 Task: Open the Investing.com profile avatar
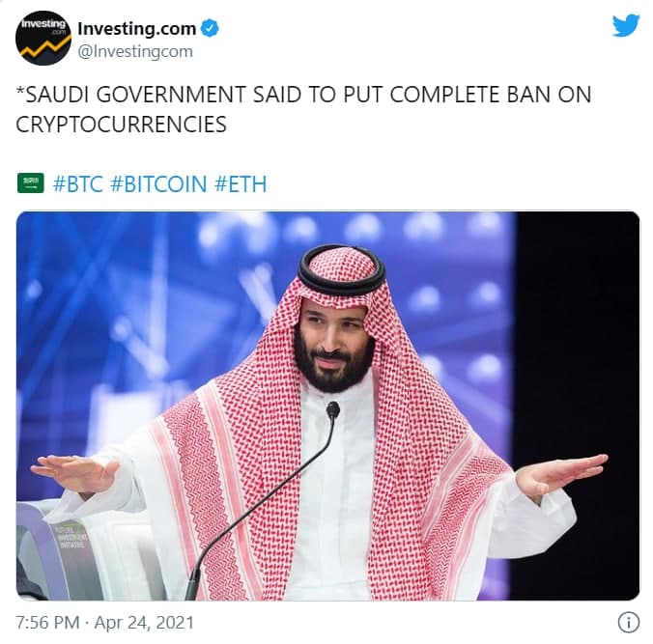pos(43,39)
